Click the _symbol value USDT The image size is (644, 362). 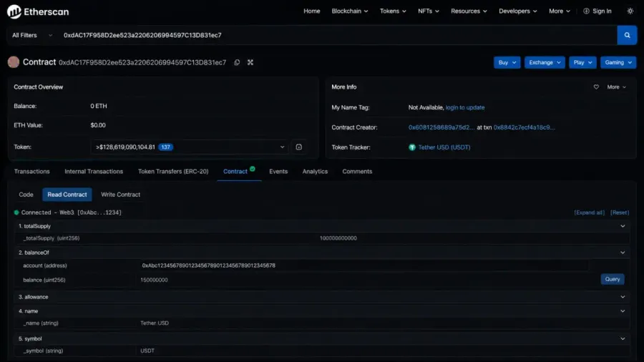click(147, 351)
